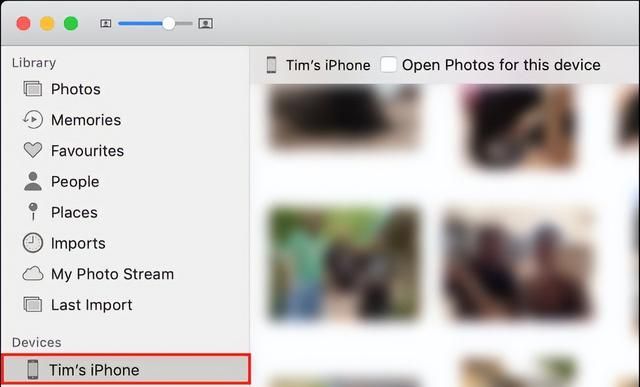Screen dimensions: 640x387
Task: Click the My Photo Stream cloud icon
Action: (x=33, y=274)
